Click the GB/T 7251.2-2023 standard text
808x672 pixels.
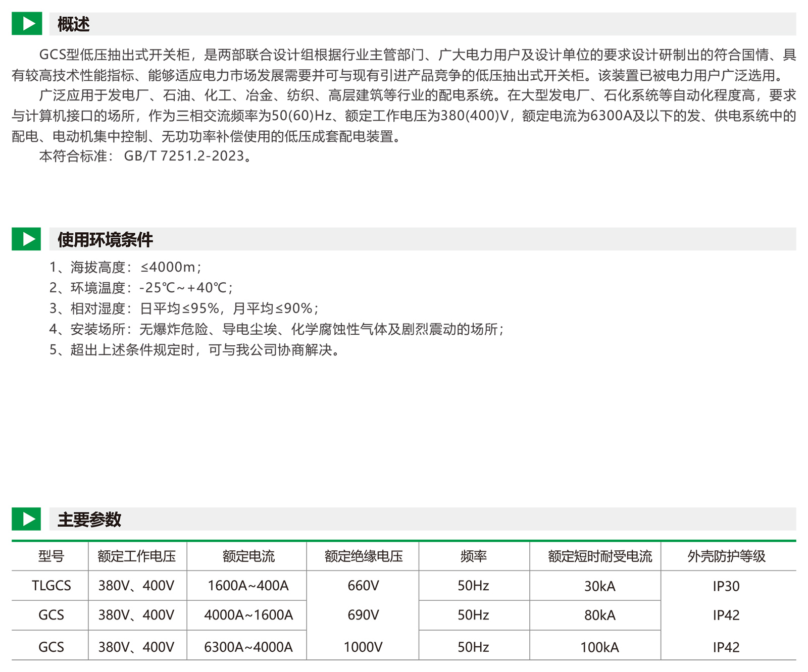click(184, 156)
